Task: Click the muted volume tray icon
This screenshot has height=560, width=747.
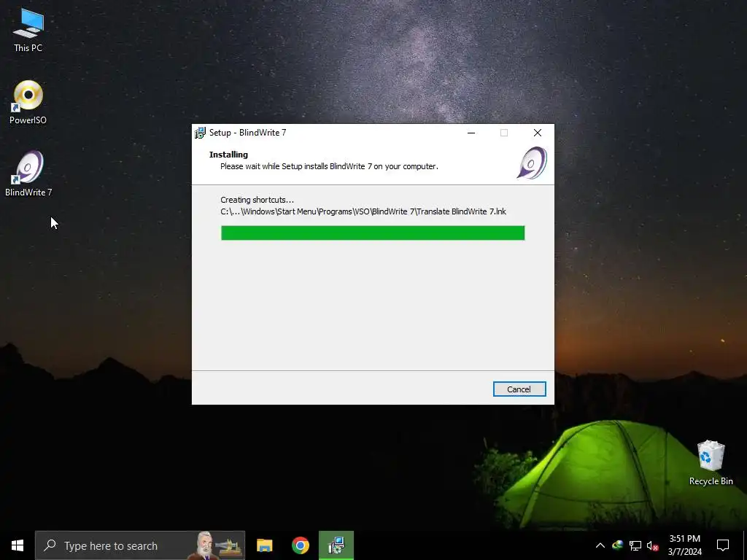Action: point(653,545)
